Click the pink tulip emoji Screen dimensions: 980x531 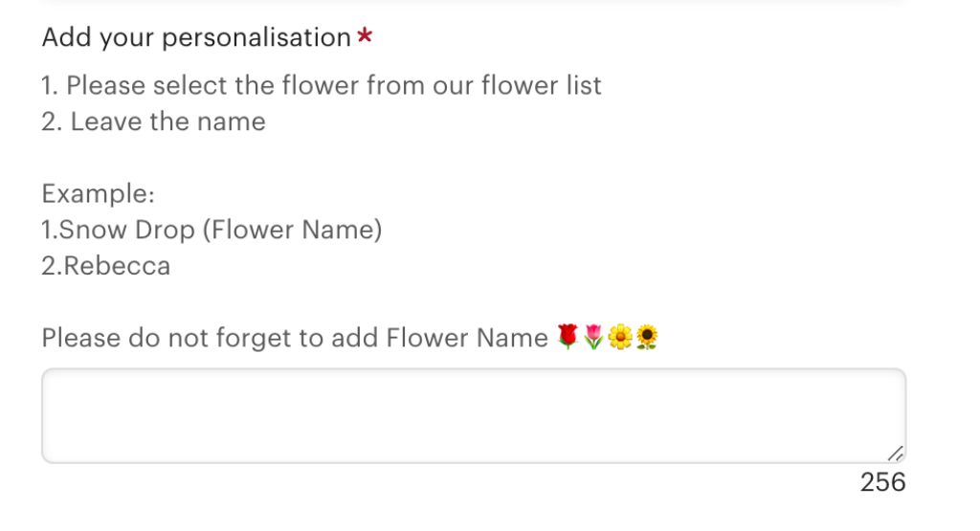(x=593, y=338)
